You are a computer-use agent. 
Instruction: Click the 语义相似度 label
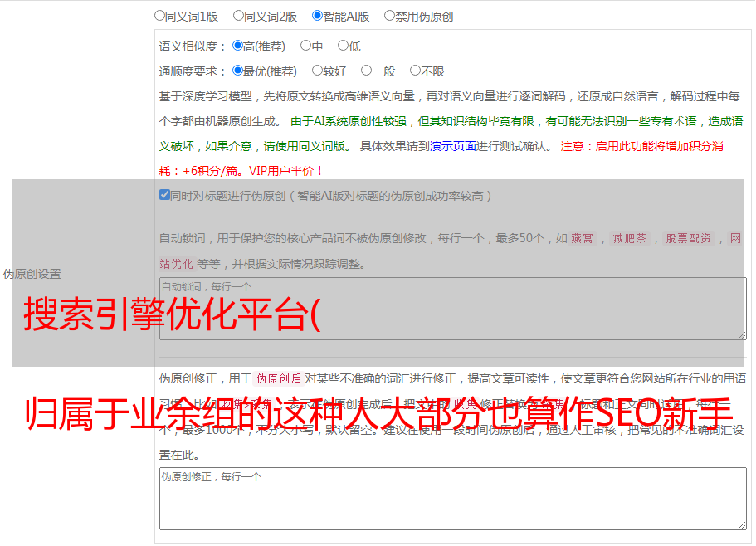click(x=192, y=46)
